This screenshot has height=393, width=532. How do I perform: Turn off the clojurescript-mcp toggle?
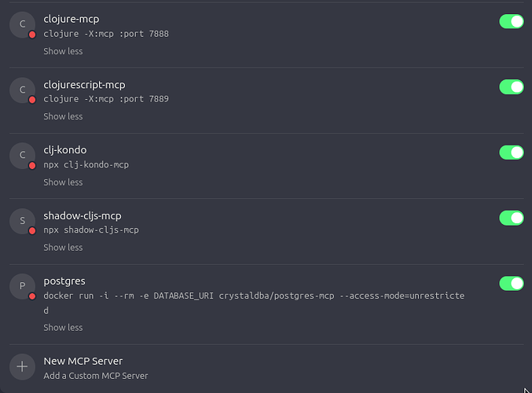point(511,86)
